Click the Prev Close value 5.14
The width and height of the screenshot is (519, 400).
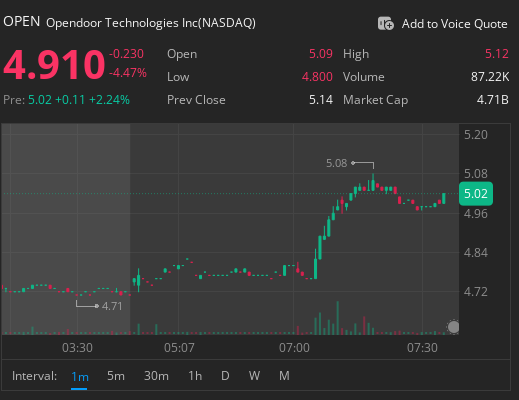[x=321, y=100]
